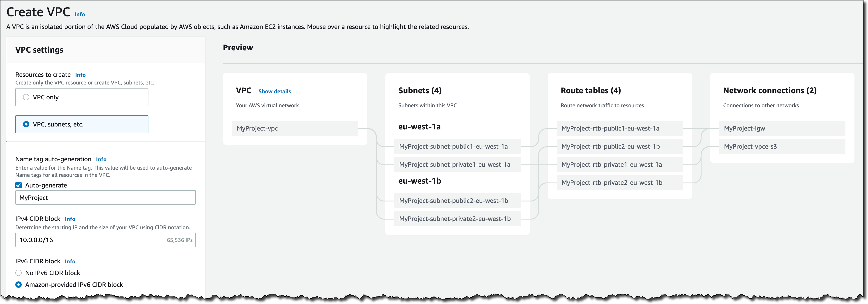Image resolution: width=868 pixels, height=304 pixels.
Task: Select MyProject-subnet-public1-eu-west-1a subnet
Action: click(457, 146)
